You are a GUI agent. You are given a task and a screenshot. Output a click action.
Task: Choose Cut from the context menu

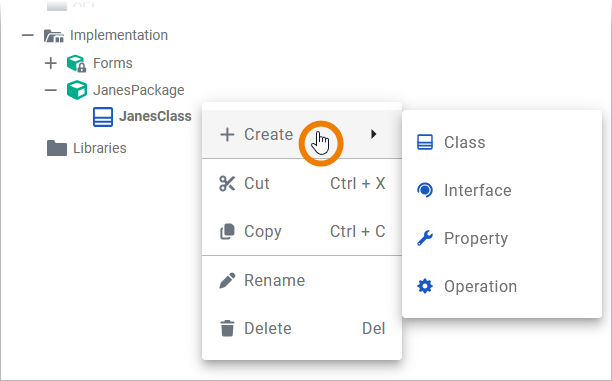[x=302, y=183]
